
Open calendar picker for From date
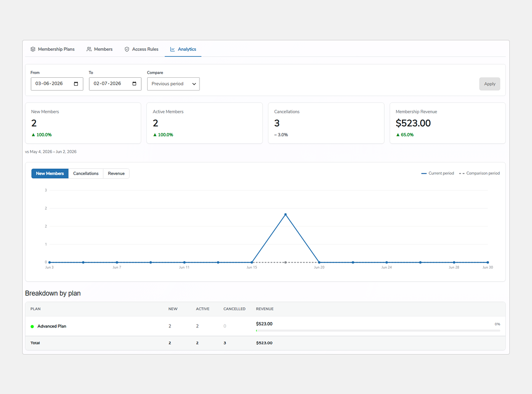[76, 84]
